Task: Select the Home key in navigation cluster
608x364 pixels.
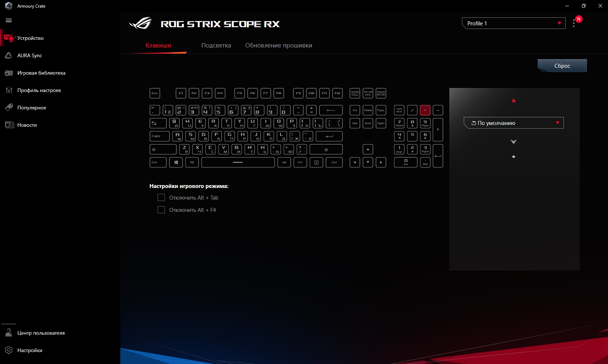Action: click(x=368, y=110)
